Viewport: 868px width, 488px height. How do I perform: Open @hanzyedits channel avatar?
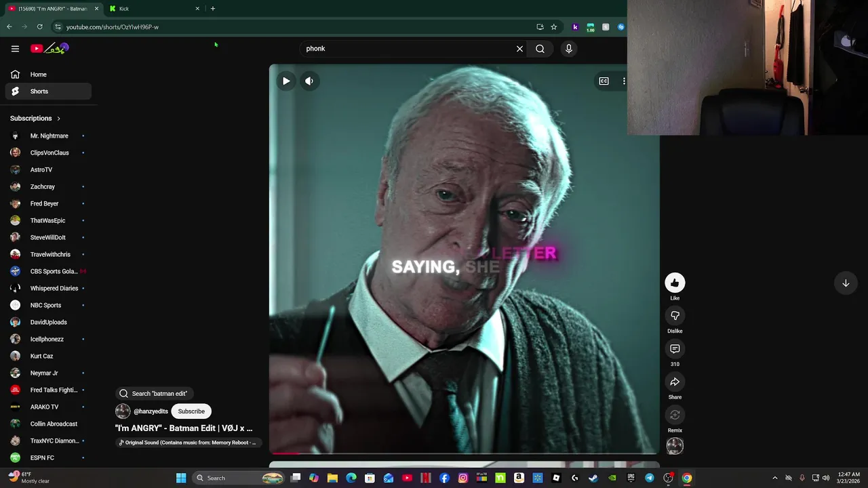pos(123,411)
